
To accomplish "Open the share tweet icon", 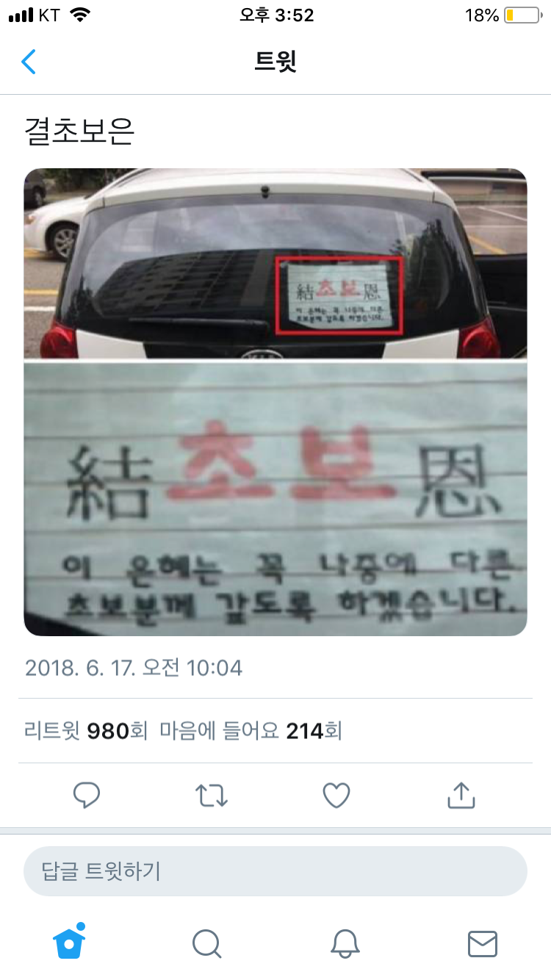I will click(461, 794).
